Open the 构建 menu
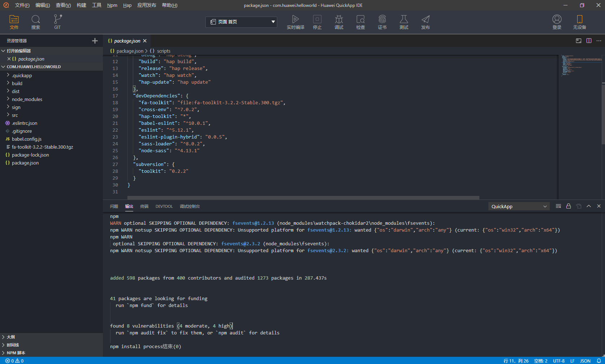 tap(82, 5)
